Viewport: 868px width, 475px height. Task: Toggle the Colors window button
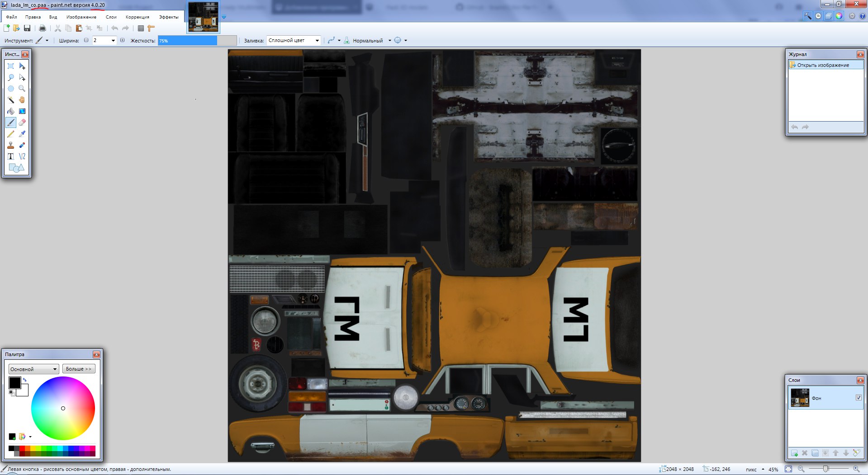pos(839,16)
